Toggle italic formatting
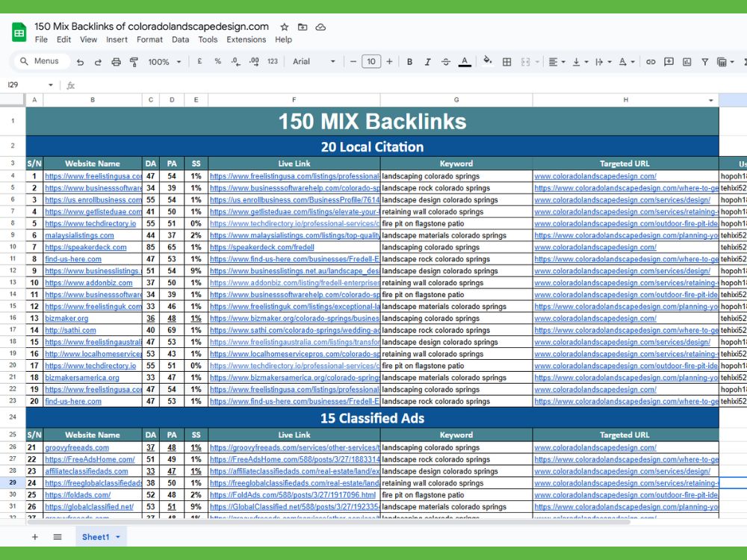Image resolution: width=747 pixels, height=560 pixels. [427, 61]
